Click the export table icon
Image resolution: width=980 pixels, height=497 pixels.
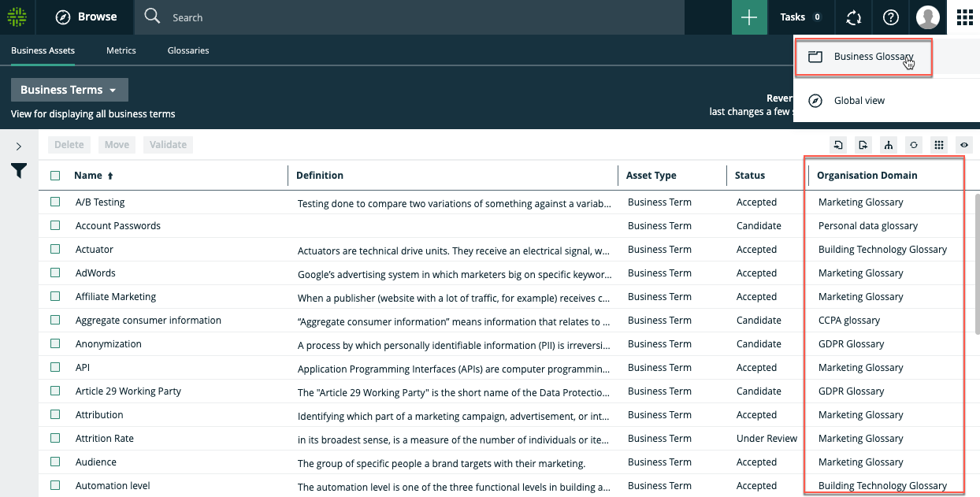click(863, 145)
